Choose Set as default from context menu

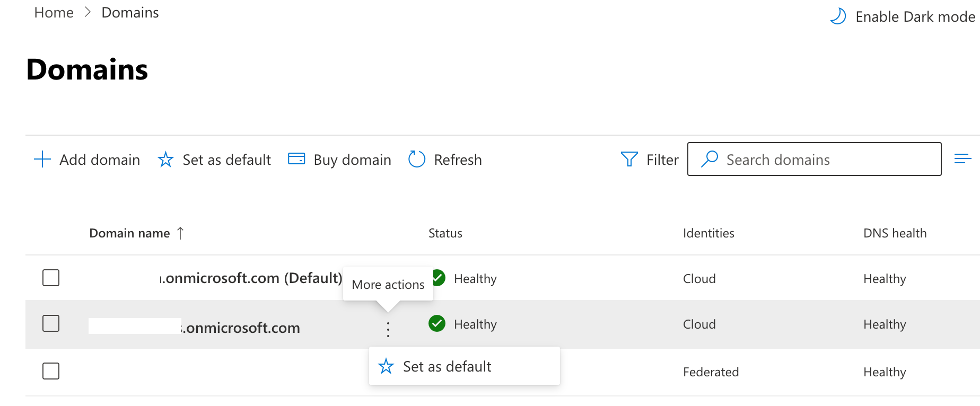tap(447, 366)
